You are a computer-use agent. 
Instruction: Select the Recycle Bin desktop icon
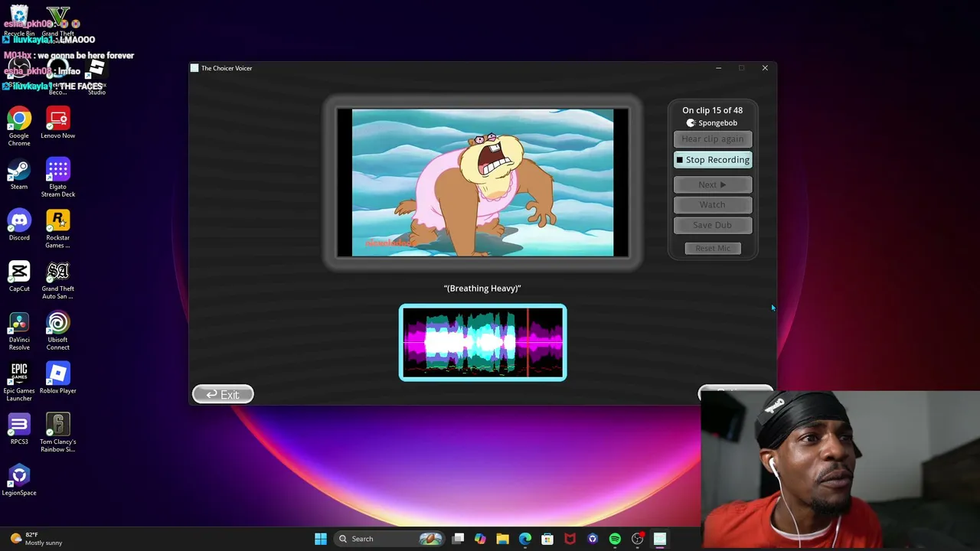tap(19, 21)
